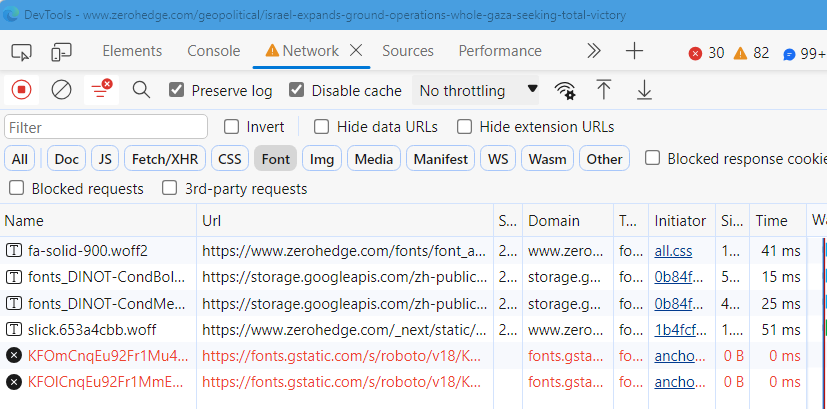The width and height of the screenshot is (827, 409).
Task: Filter requests by CSS type
Action: click(x=230, y=159)
